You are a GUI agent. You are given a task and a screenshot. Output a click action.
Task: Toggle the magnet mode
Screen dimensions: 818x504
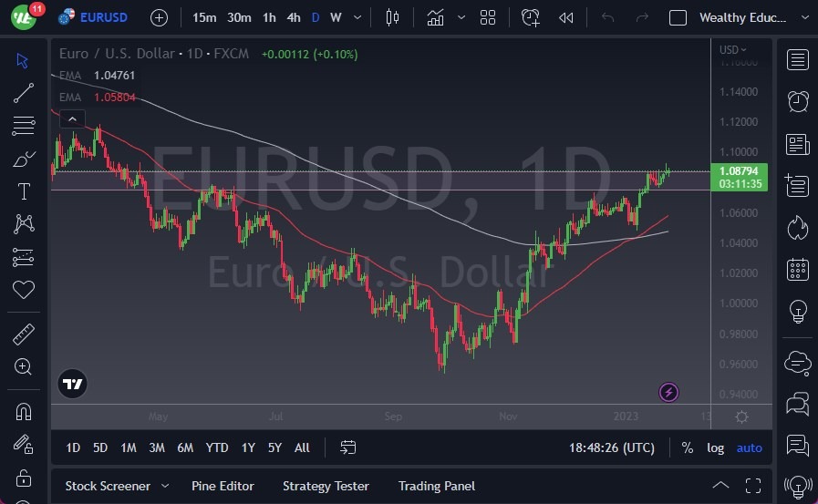tap(24, 412)
